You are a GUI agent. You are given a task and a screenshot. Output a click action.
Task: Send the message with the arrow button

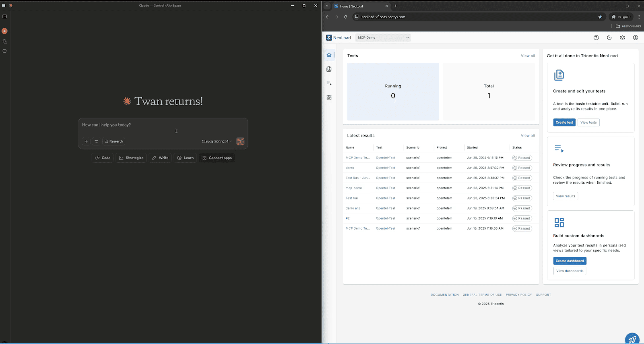(x=240, y=141)
